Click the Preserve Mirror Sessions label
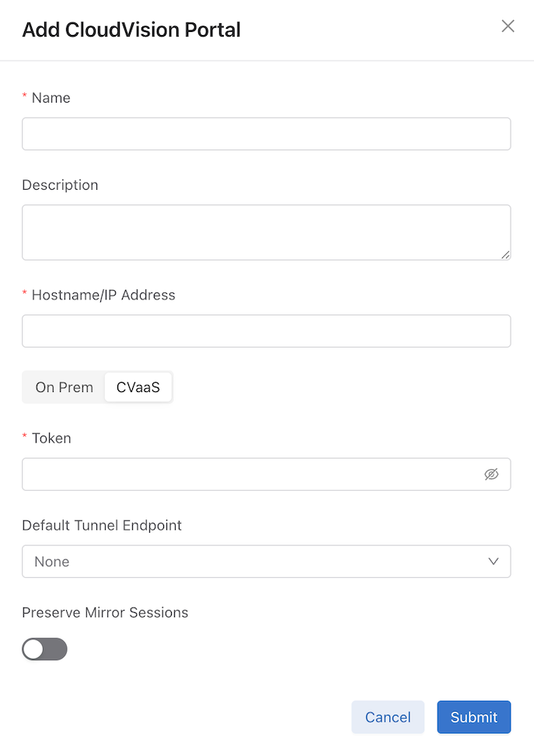Image resolution: width=534 pixels, height=756 pixels. pos(105,612)
